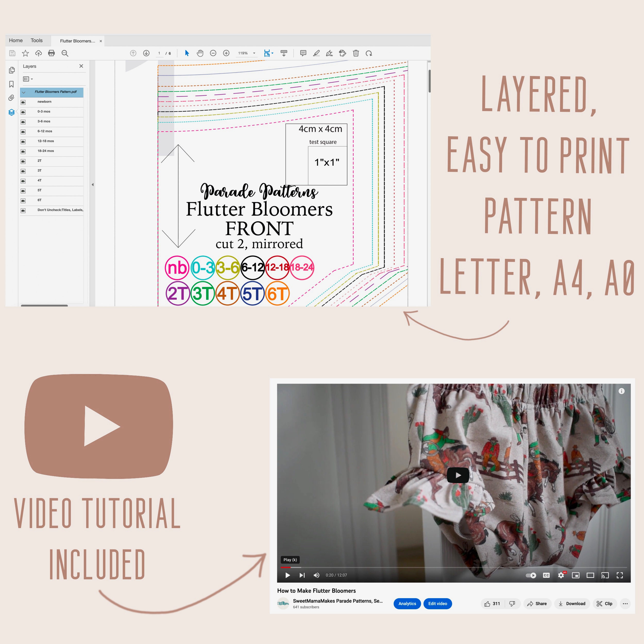
Task: Toggle visibility of 0-3 mos layer
Action: coord(23,112)
